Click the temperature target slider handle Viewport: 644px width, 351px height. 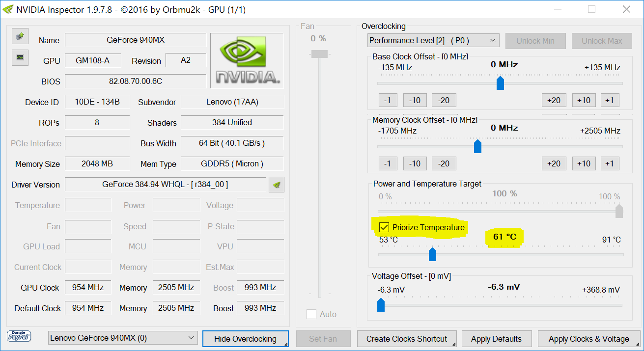point(432,254)
